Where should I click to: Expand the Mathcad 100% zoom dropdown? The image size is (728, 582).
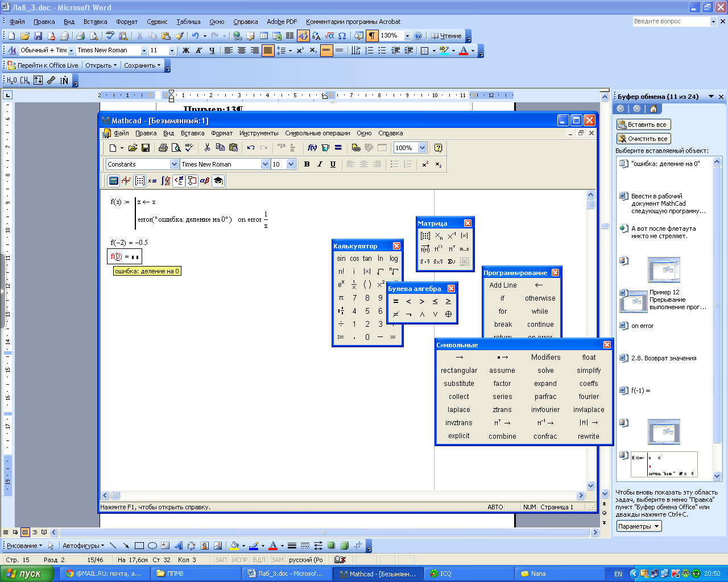(x=422, y=148)
